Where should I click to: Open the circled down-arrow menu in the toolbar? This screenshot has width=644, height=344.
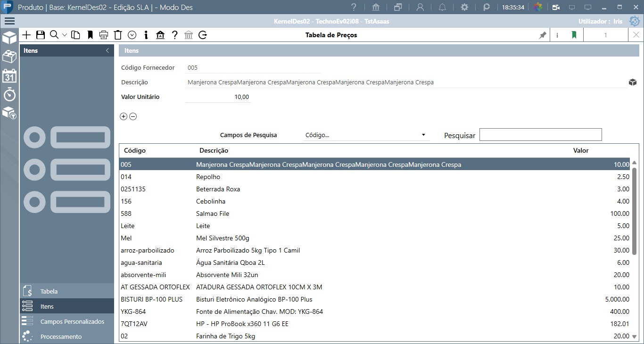pos(132,35)
